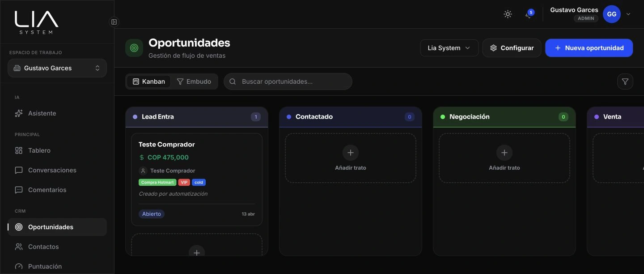Click the Teste Comprador contact name with person icon
Viewport: 644px width, 274px height.
[x=167, y=171]
